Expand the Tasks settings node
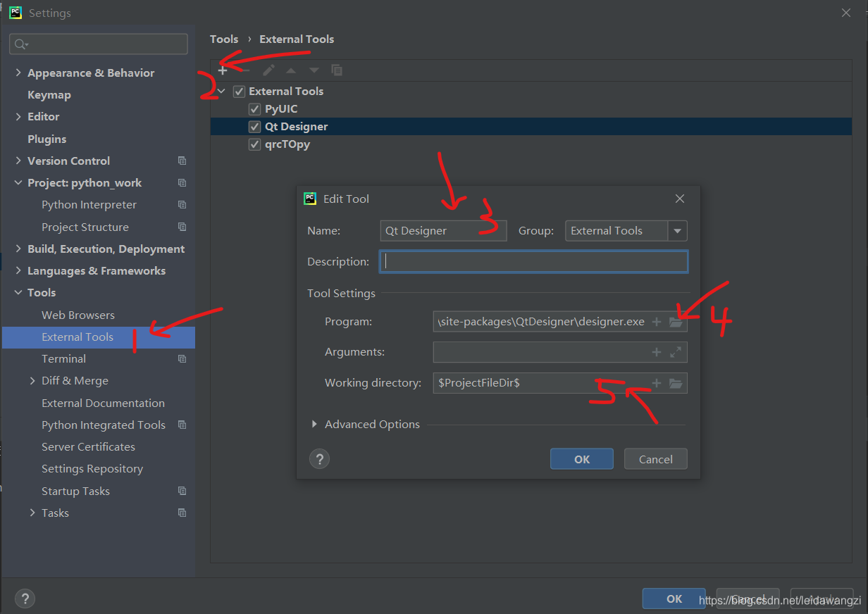Image resolution: width=868 pixels, height=614 pixels. tap(32, 513)
